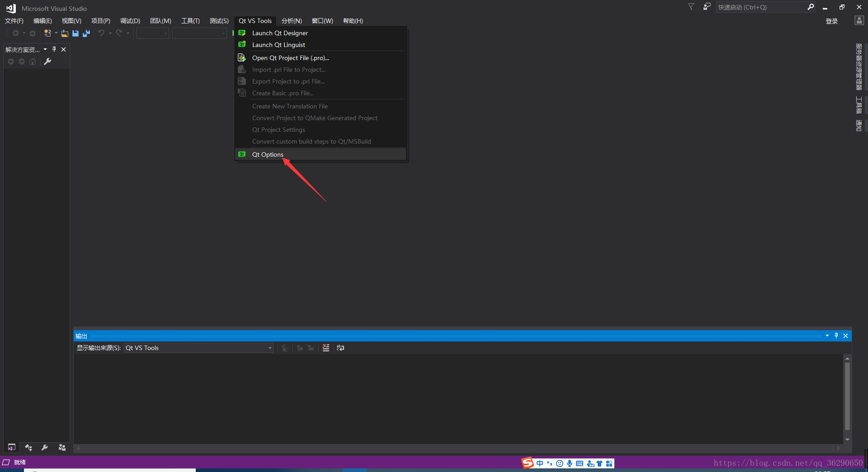This screenshot has width=868, height=472.
Task: Open the 编辑(E) menu
Action: [42, 21]
